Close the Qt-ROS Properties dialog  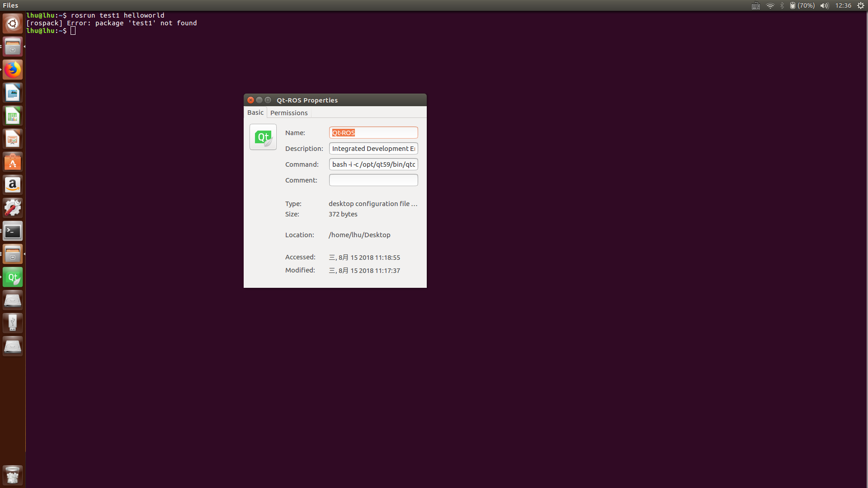coord(250,100)
